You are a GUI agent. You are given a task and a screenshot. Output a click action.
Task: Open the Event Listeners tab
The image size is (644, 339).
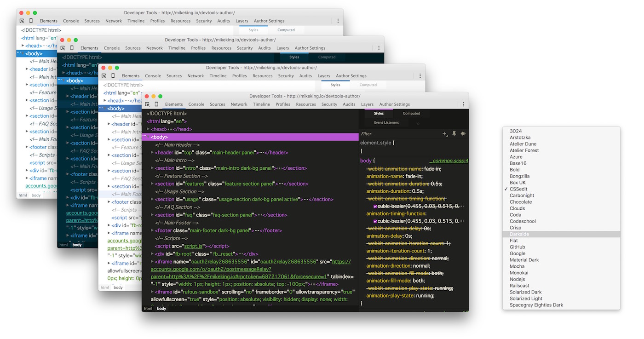[x=386, y=123]
